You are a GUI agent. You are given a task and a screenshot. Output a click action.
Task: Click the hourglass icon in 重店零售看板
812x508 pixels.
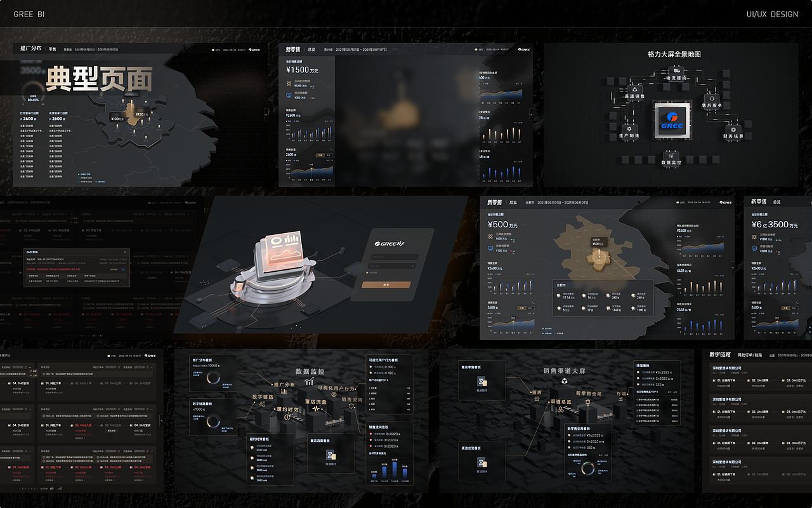click(482, 381)
